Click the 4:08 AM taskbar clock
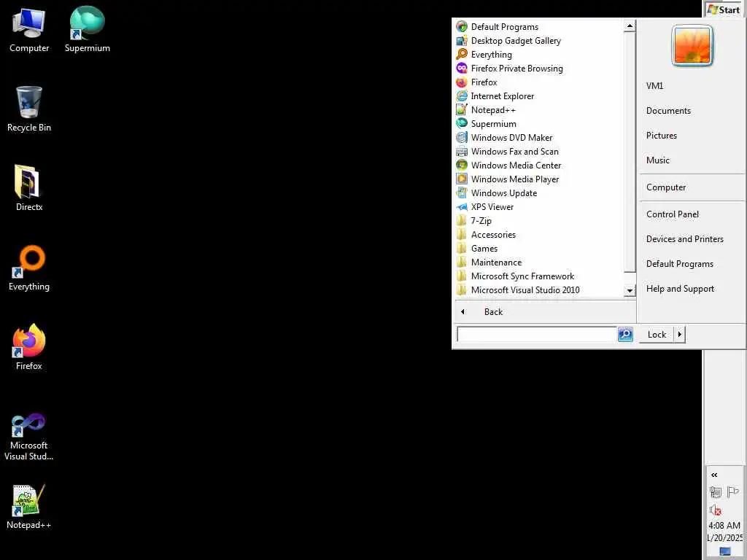 click(x=724, y=526)
